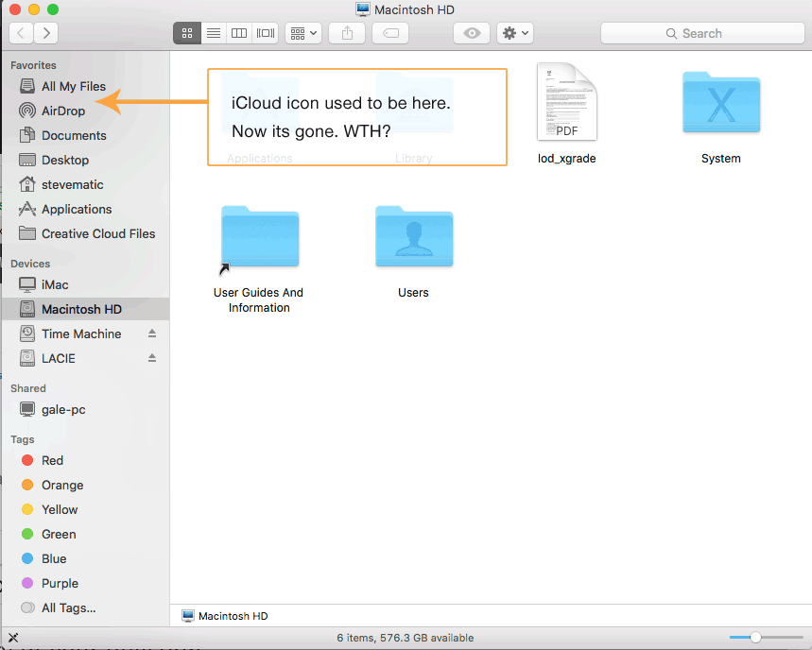
Task: Select LACIE drive in sidebar
Action: (47, 358)
